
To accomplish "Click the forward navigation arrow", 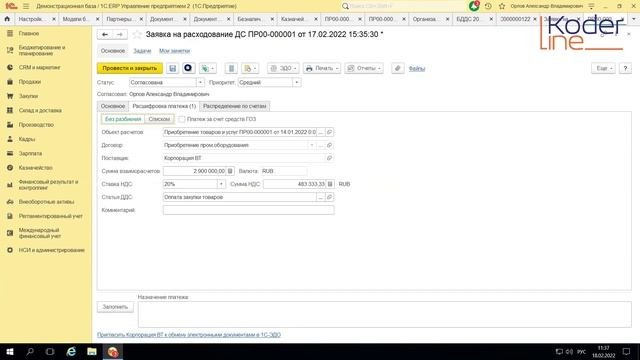I will coord(120,35).
